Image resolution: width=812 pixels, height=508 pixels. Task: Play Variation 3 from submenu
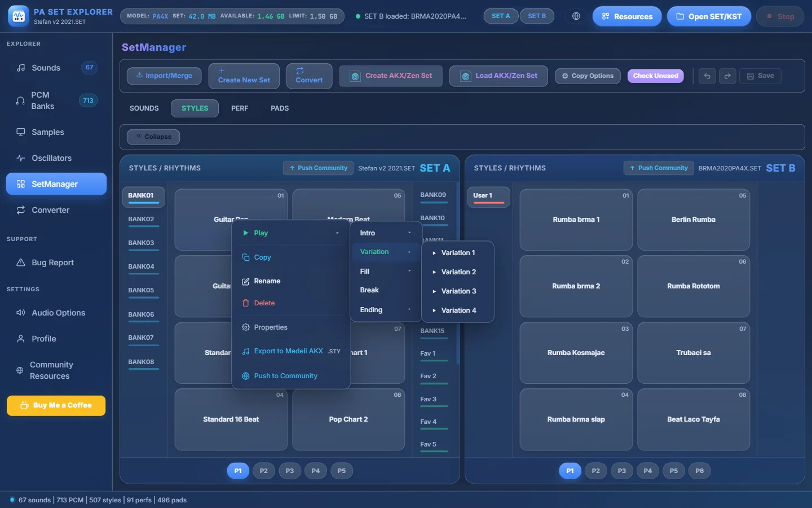(458, 291)
